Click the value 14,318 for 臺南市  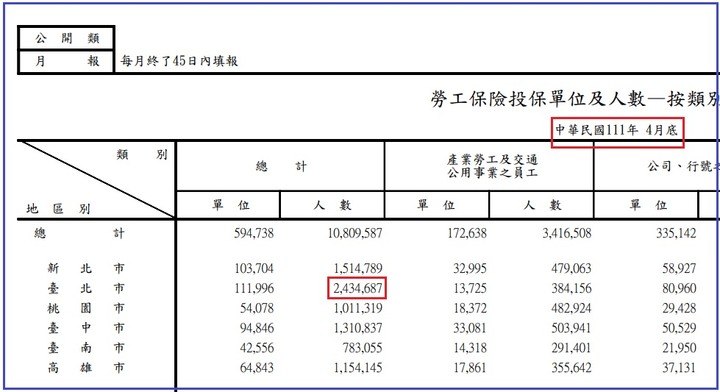470,348
